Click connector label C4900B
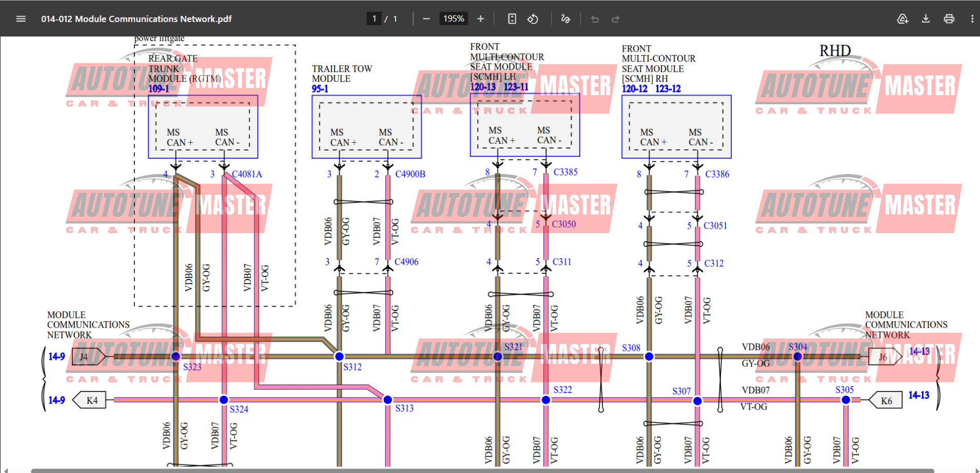 pyautogui.click(x=410, y=174)
